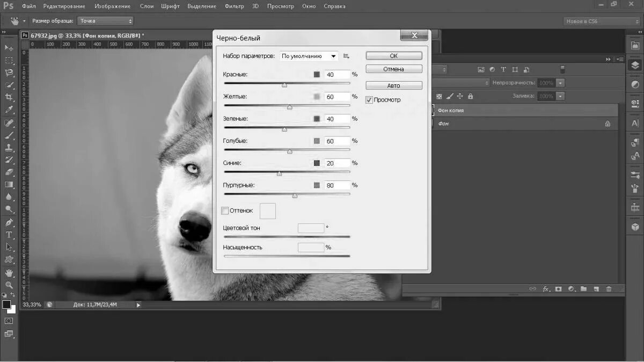Select the Dodge tool
Image resolution: width=644 pixels, height=362 pixels.
9,209
